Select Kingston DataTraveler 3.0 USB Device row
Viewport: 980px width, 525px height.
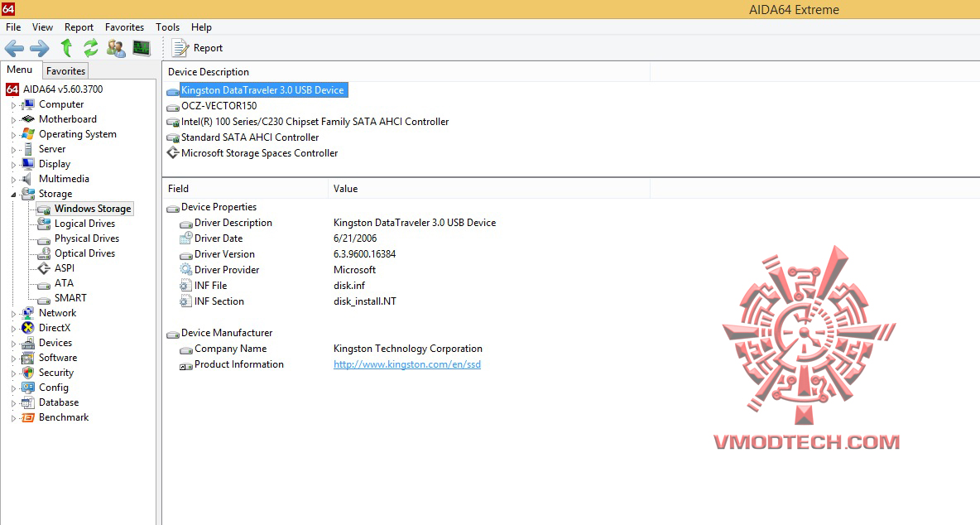click(x=262, y=90)
